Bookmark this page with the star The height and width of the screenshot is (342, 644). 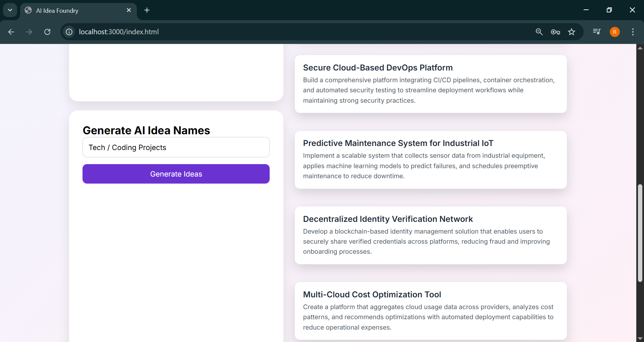click(572, 32)
